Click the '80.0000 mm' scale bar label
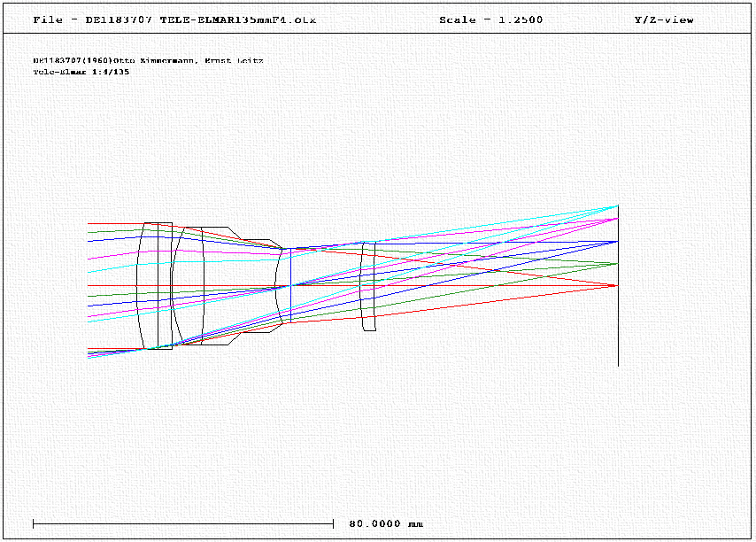 point(386,523)
